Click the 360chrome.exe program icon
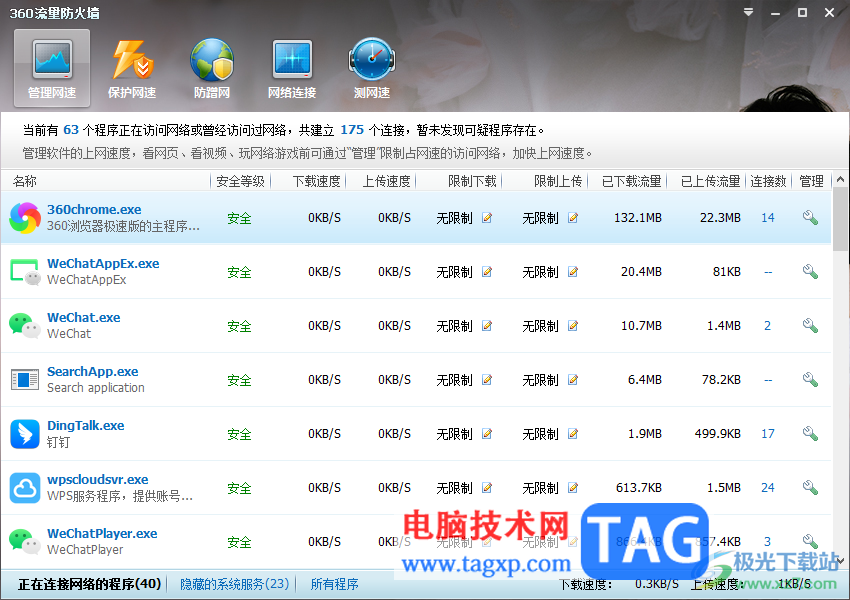 click(25, 218)
